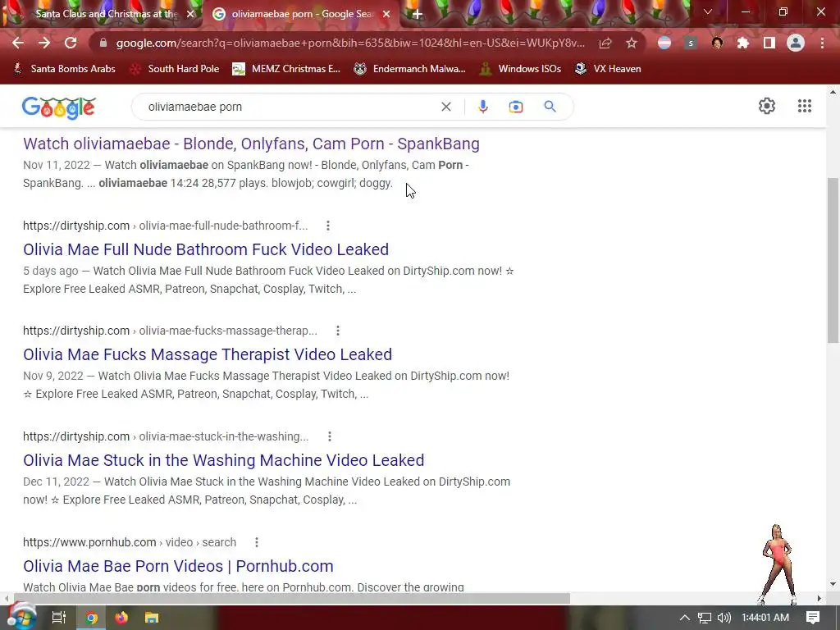Open the Chrome three-dot menu
This screenshot has width=840, height=630.
click(x=822, y=43)
